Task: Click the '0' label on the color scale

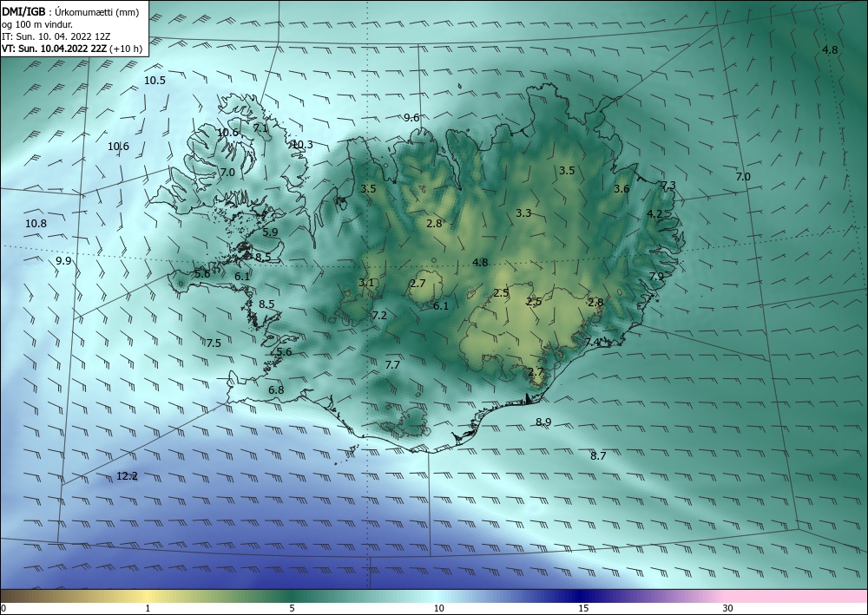Action: point(3,609)
